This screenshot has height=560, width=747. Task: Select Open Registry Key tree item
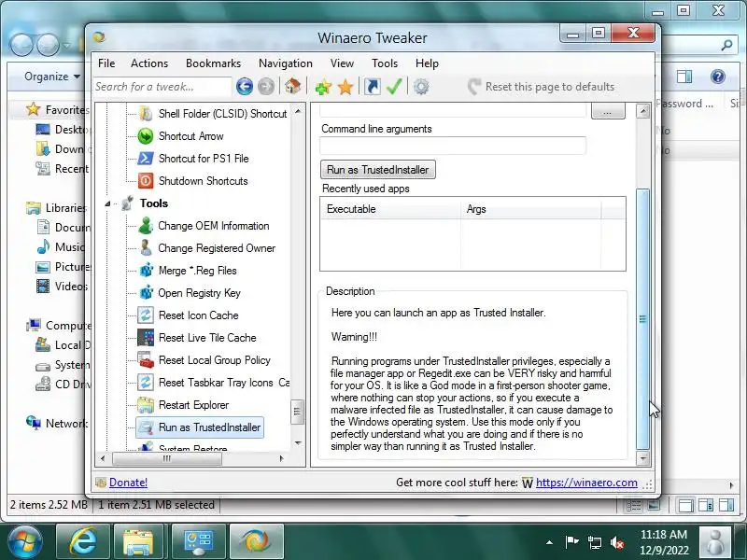(x=199, y=293)
